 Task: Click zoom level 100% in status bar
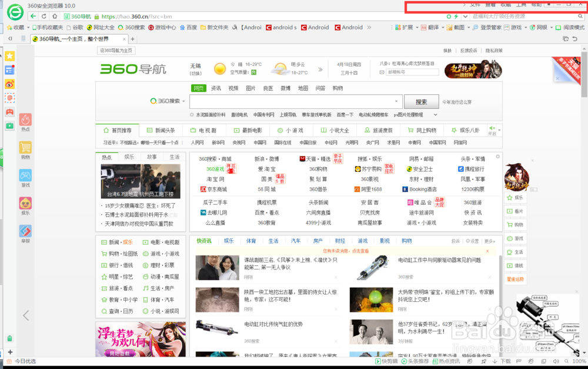tap(579, 361)
